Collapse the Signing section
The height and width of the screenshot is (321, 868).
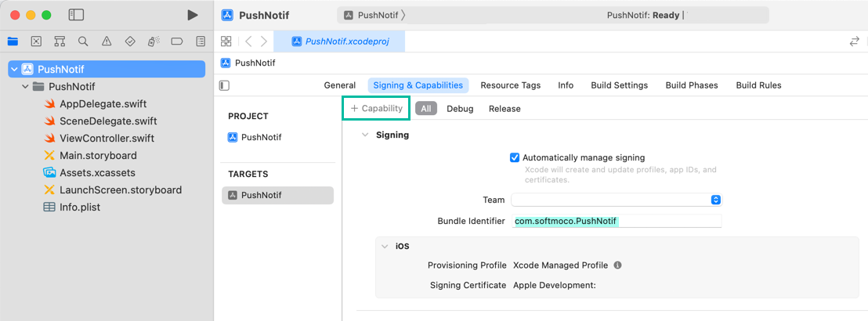click(364, 135)
